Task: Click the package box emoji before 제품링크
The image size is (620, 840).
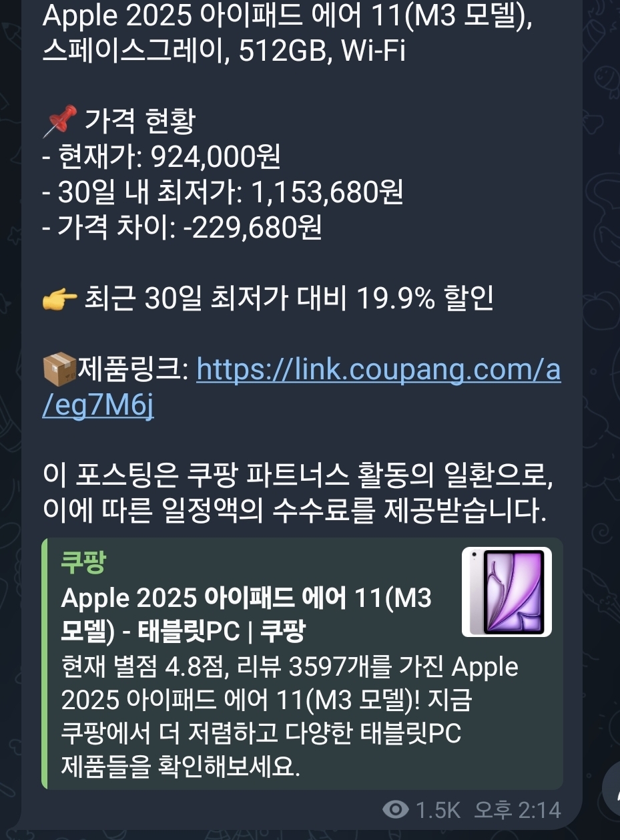Action: click(60, 369)
